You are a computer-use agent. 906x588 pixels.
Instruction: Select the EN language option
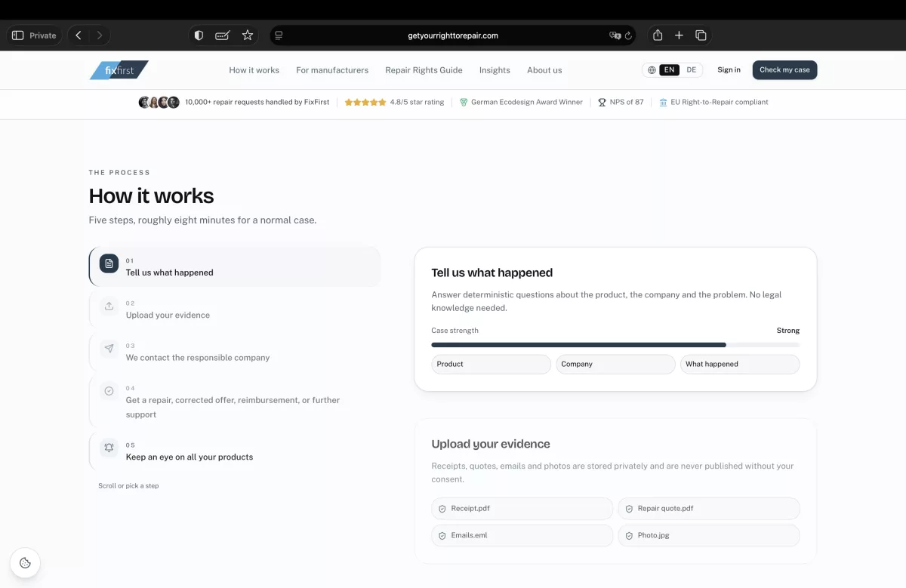669,70
